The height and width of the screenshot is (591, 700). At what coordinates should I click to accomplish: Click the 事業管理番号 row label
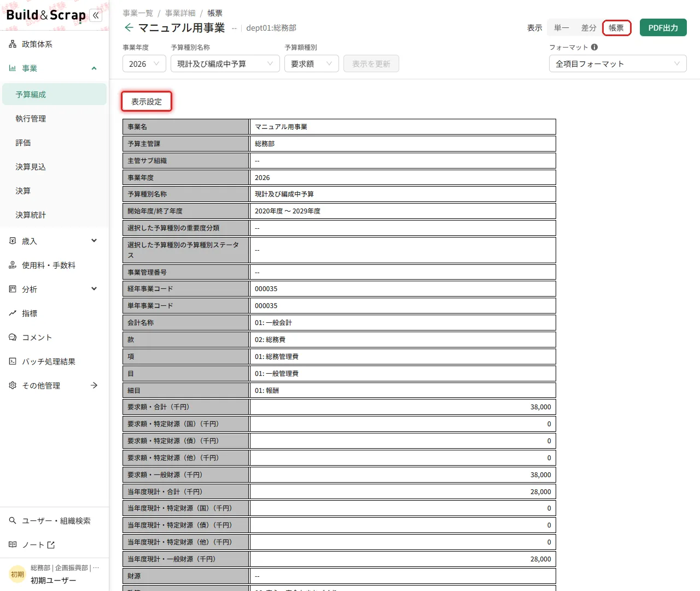tap(147, 273)
